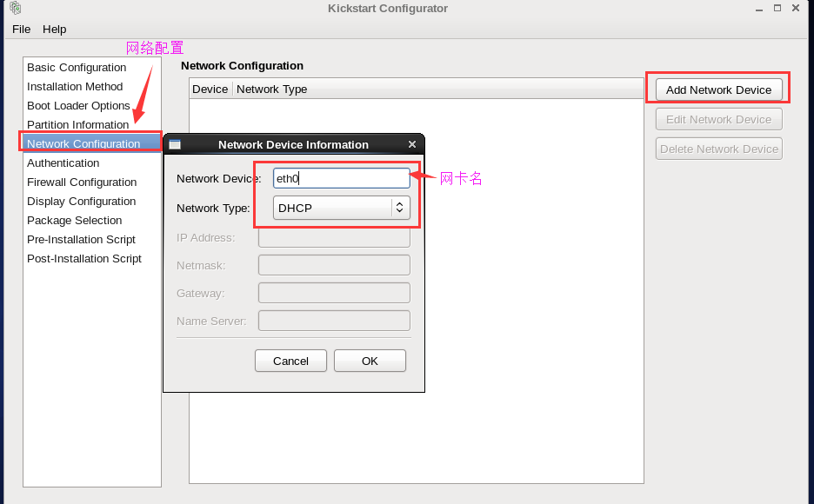This screenshot has height=504, width=814.
Task: Click the Kickstart Configurator app icon
Action: pyautogui.click(x=16, y=8)
